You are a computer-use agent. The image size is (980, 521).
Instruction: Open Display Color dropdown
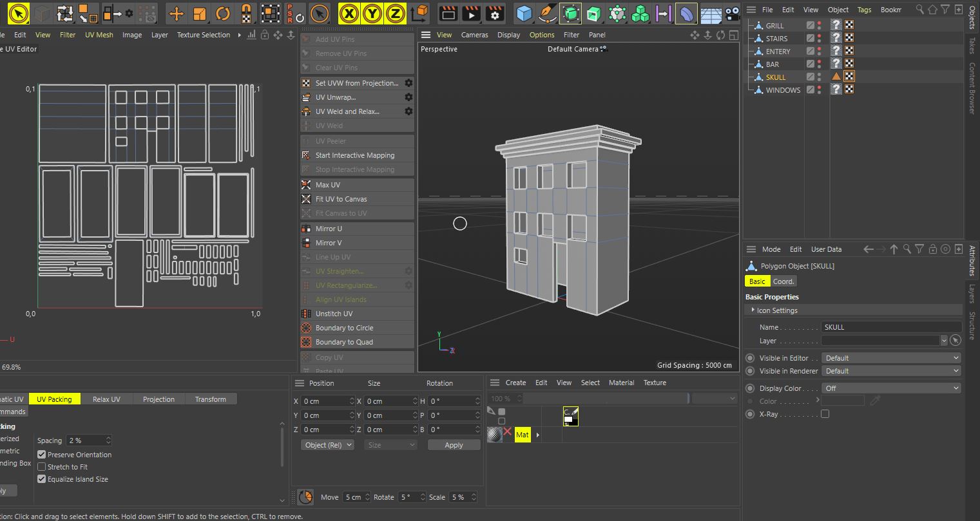(x=892, y=388)
